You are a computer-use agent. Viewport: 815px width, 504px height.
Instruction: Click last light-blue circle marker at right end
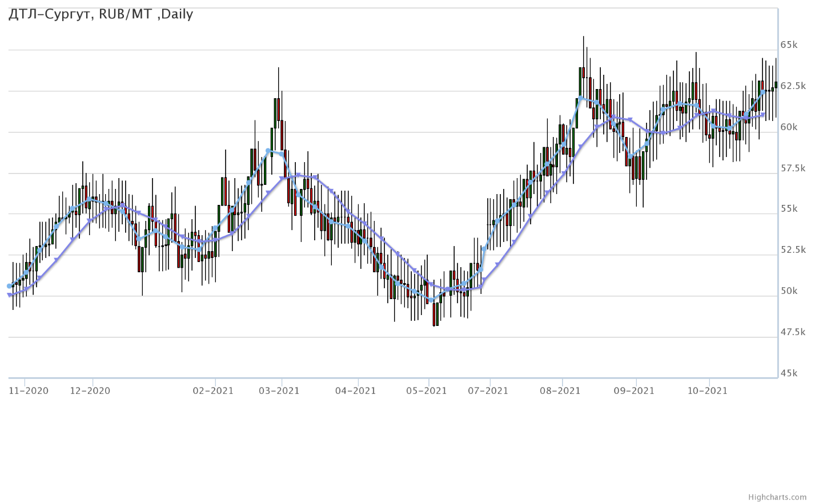[763, 92]
